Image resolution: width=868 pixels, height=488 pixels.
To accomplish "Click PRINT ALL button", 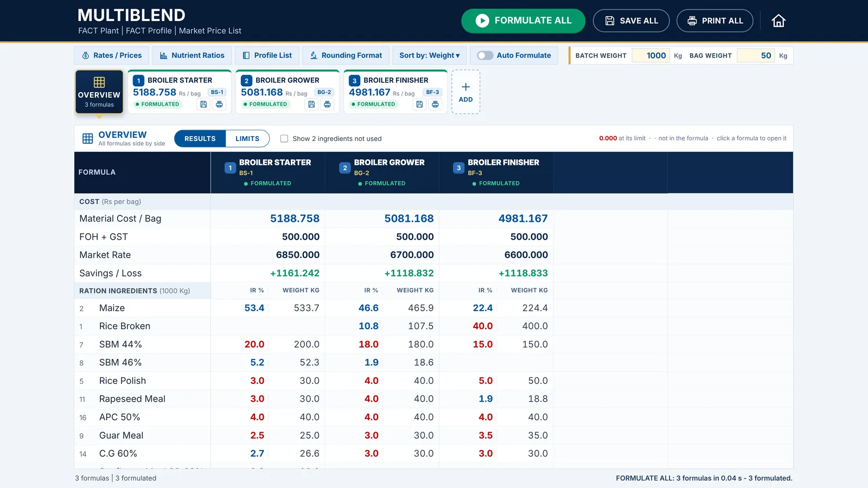I will pyautogui.click(x=714, y=21).
